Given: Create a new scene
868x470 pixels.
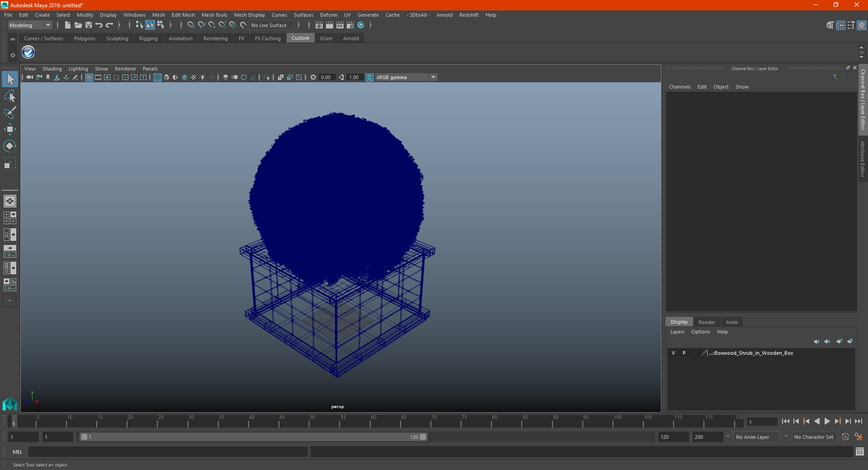Looking at the screenshot, I should pos(68,25).
